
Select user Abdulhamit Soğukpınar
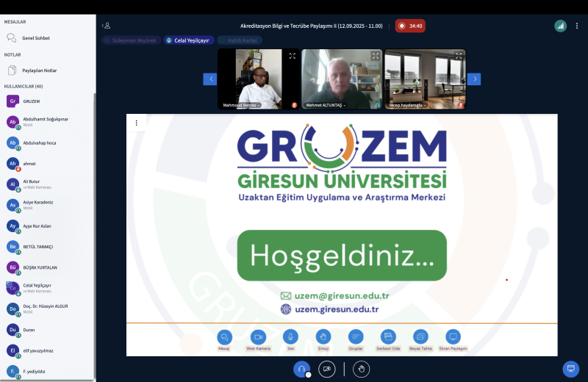(47, 122)
